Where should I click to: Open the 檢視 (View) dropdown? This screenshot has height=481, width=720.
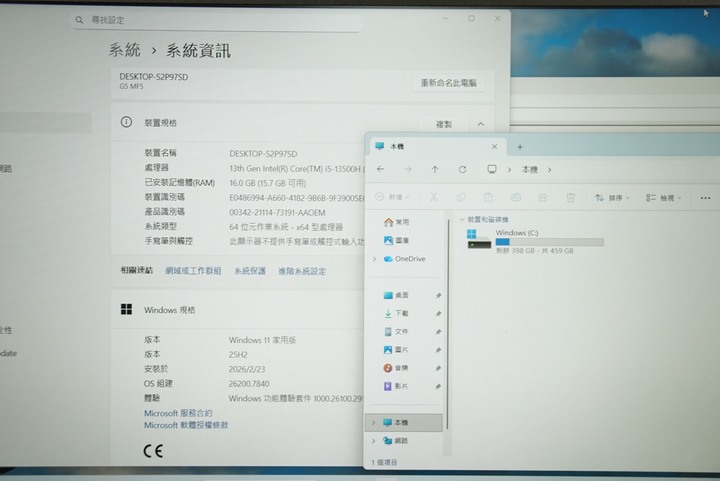(664, 198)
